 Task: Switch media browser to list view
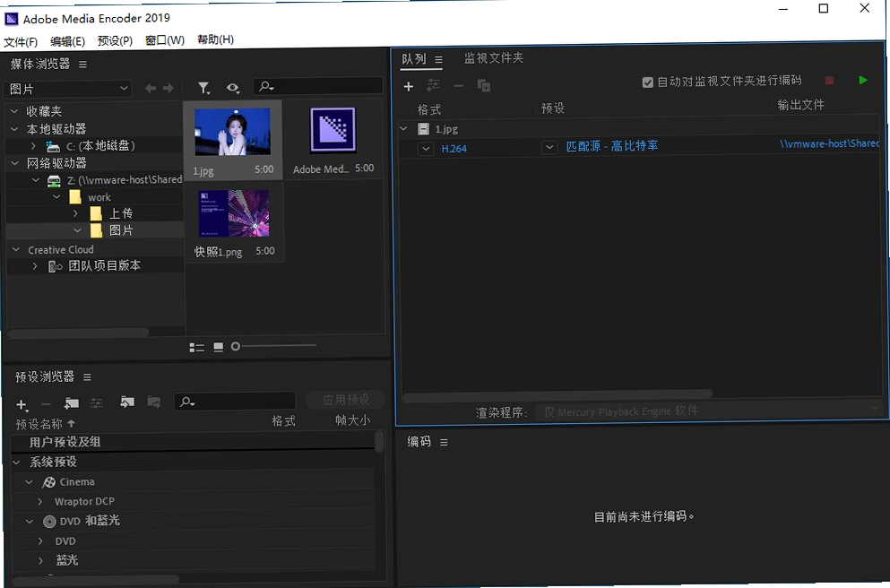click(196, 348)
